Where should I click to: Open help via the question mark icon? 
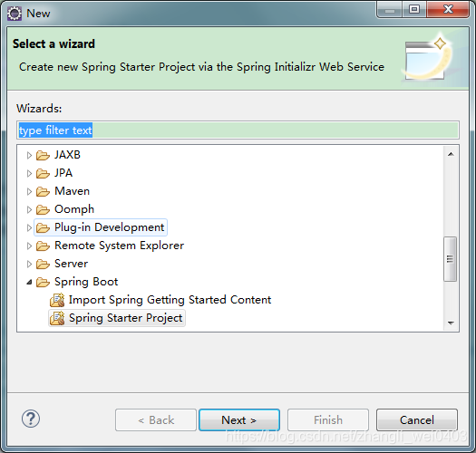tap(31, 419)
